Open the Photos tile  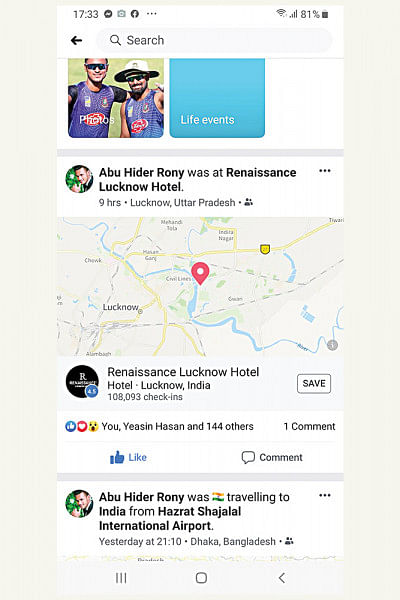(116, 98)
